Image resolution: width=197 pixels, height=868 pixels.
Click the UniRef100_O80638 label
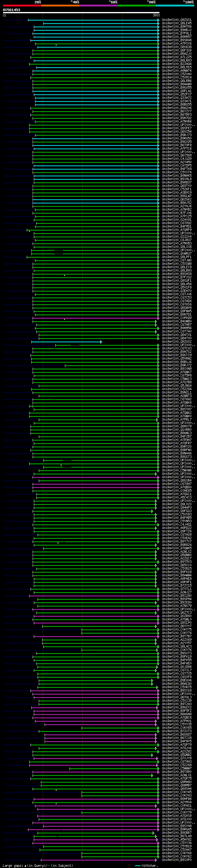coord(176,47)
